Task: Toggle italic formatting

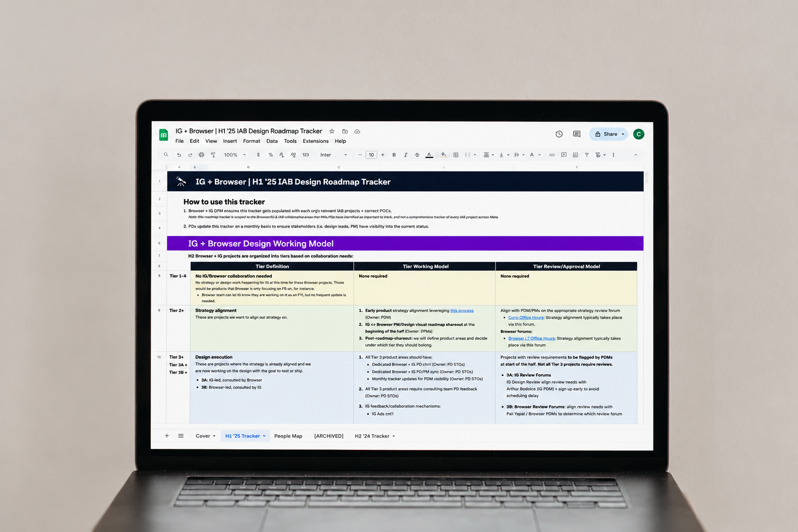Action: tap(405, 155)
